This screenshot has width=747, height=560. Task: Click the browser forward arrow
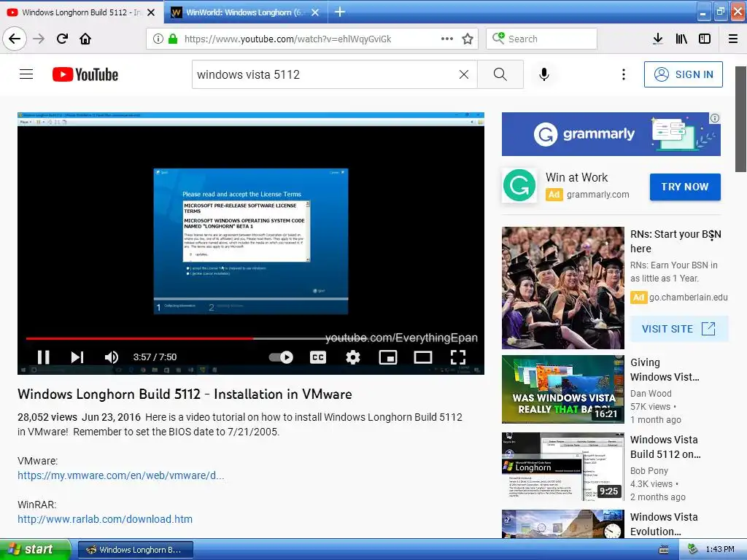pos(39,39)
